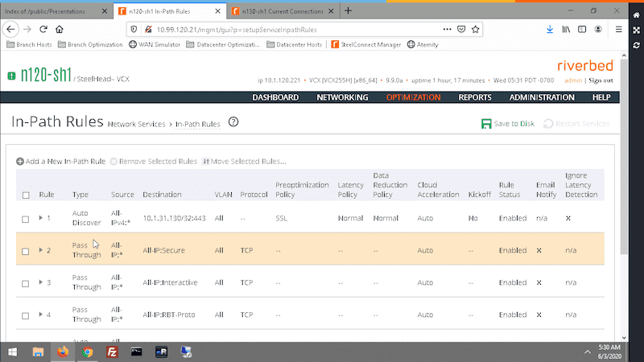The width and height of the screenshot is (644, 362).
Task: Click the page vertical scrollbar
Action: coord(624,156)
